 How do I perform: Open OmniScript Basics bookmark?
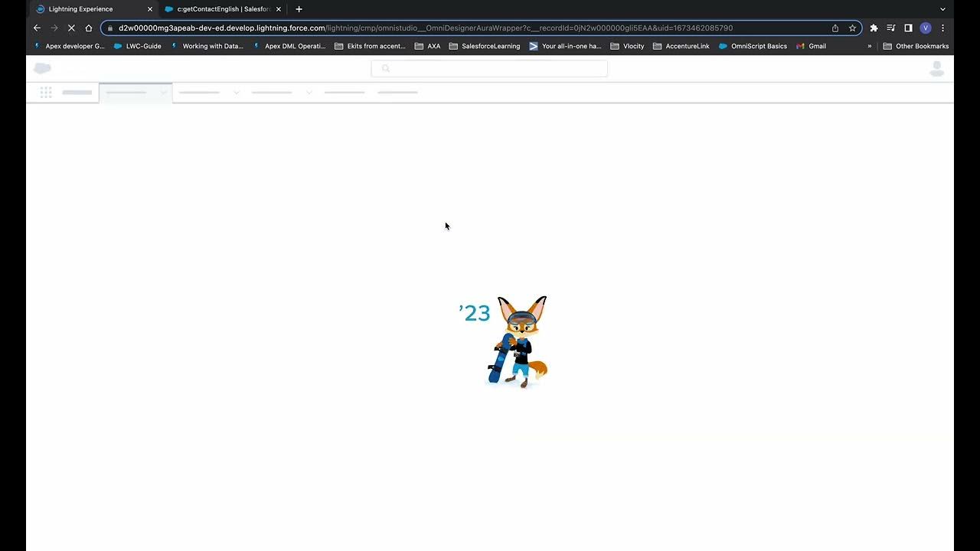(x=753, y=46)
